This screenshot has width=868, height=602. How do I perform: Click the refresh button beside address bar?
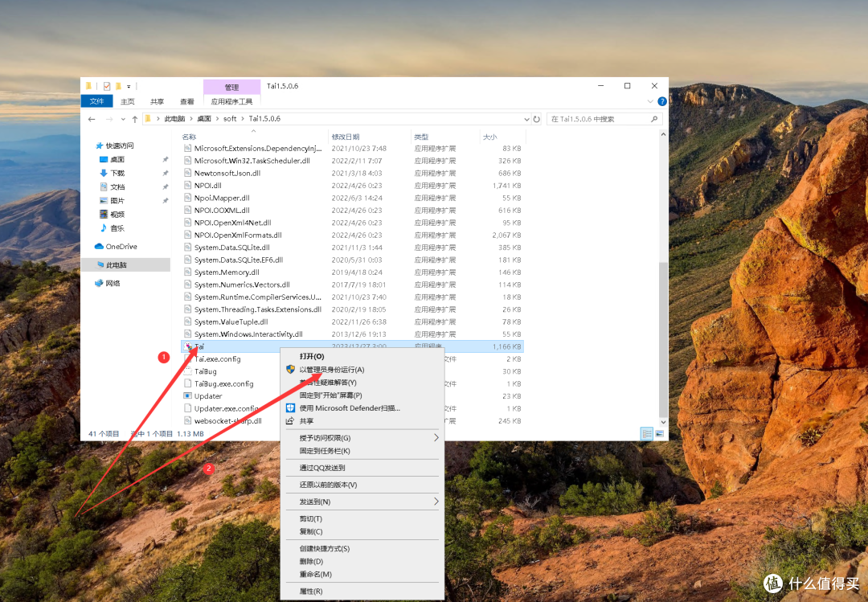[x=536, y=119]
